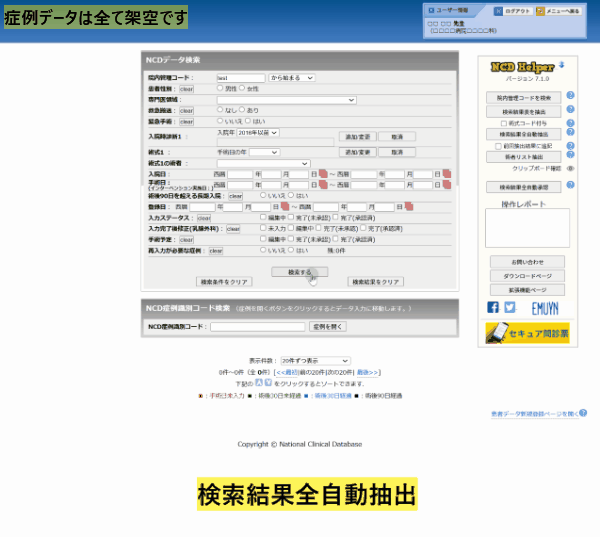The width and height of the screenshot is (600, 537).
Task: Expand the 入院年 2016年以降 dropdown
Action: (258, 132)
